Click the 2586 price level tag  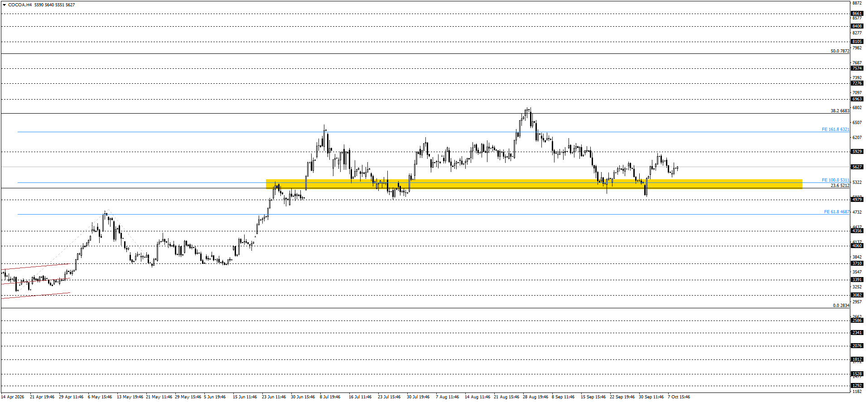[857, 321]
